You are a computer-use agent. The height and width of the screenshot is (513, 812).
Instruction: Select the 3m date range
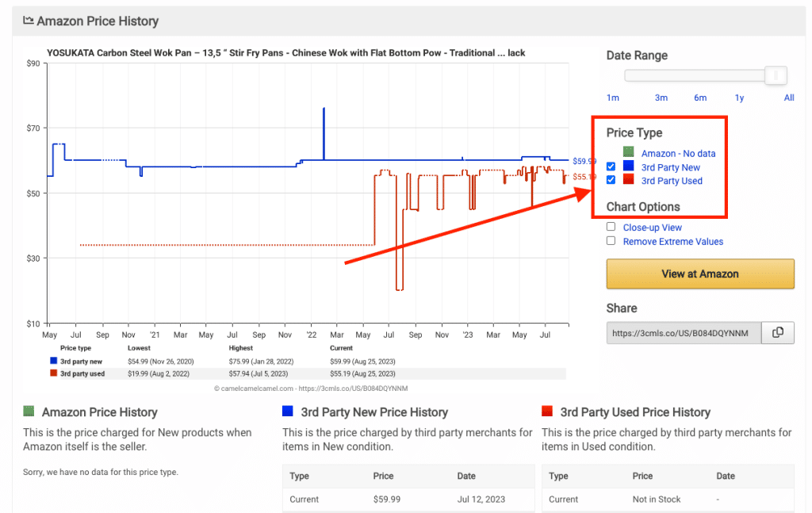(661, 98)
